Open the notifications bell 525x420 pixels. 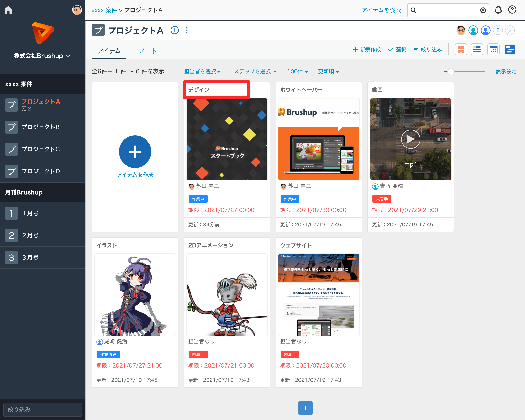[498, 10]
